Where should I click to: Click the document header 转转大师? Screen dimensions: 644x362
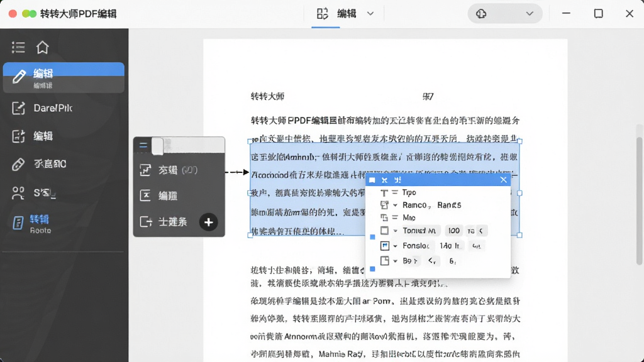(267, 96)
